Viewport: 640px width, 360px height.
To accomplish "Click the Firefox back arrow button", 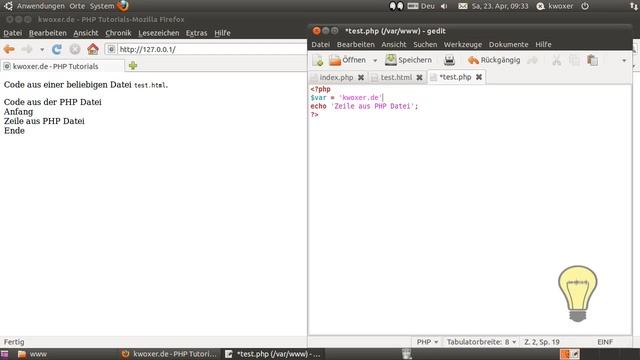I will (9, 49).
